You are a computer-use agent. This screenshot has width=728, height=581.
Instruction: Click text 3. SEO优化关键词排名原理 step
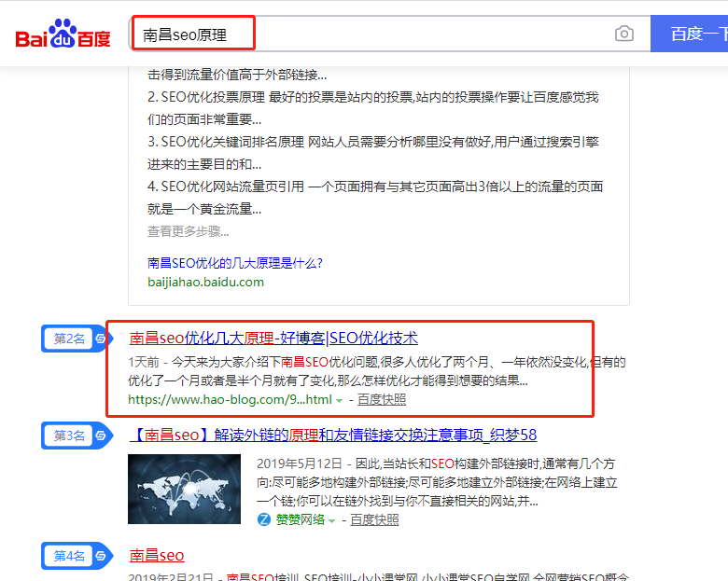[x=372, y=153]
